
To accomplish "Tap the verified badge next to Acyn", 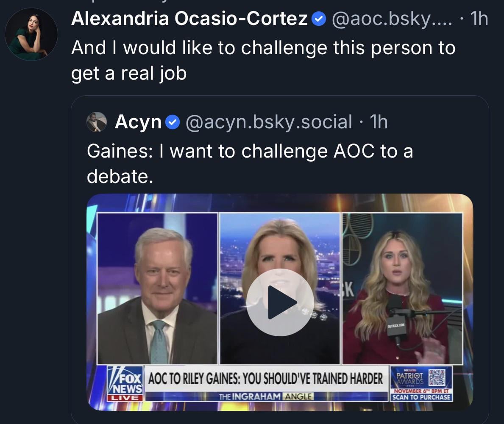I will 172,122.
